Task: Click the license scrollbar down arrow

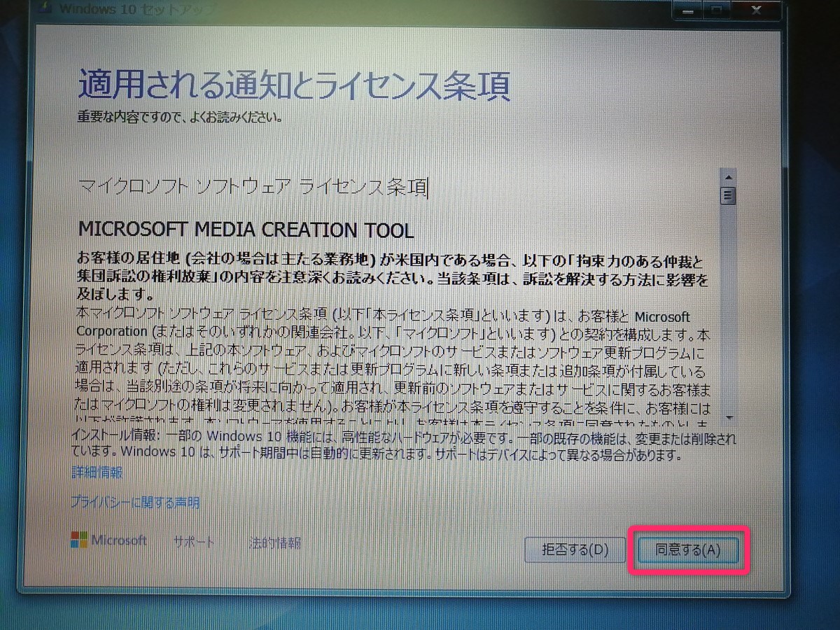Action: 728,417
